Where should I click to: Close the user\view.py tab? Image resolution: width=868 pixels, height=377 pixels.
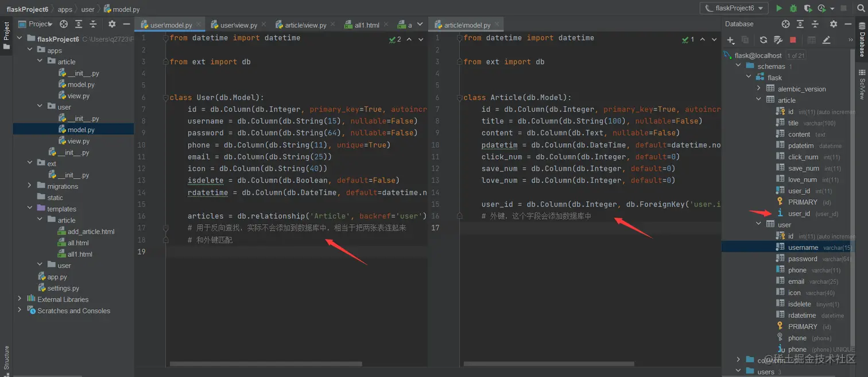pos(263,25)
